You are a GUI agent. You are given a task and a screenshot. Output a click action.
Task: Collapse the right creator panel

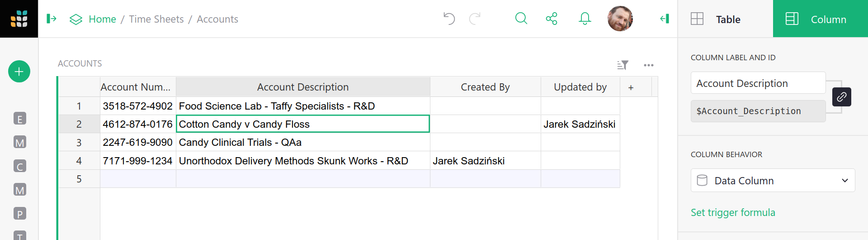pos(665,19)
